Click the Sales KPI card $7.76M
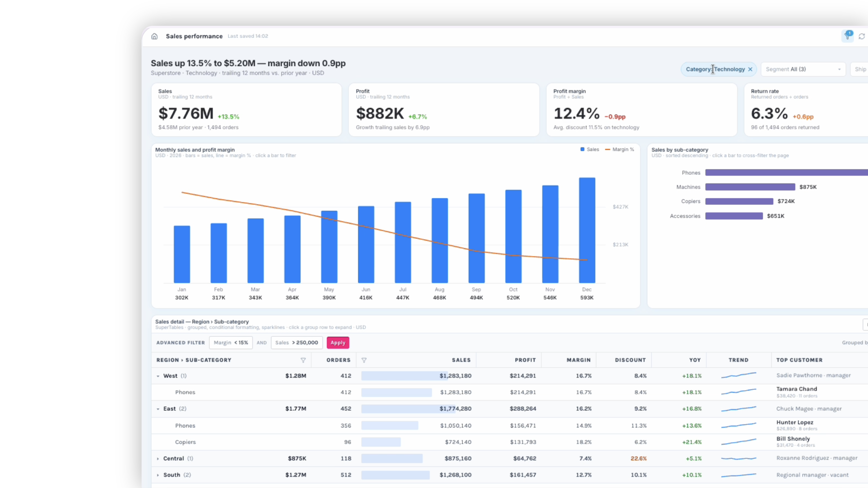This screenshot has width=868, height=488. (246, 110)
